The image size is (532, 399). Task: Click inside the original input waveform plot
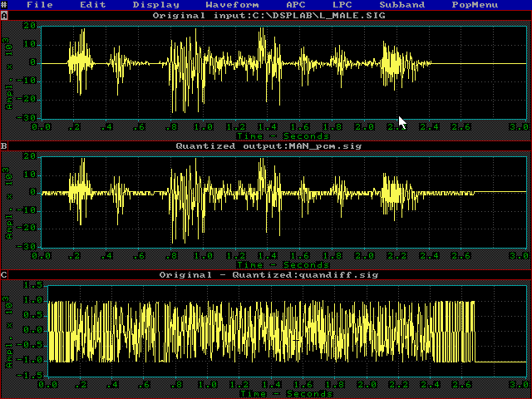283,72
